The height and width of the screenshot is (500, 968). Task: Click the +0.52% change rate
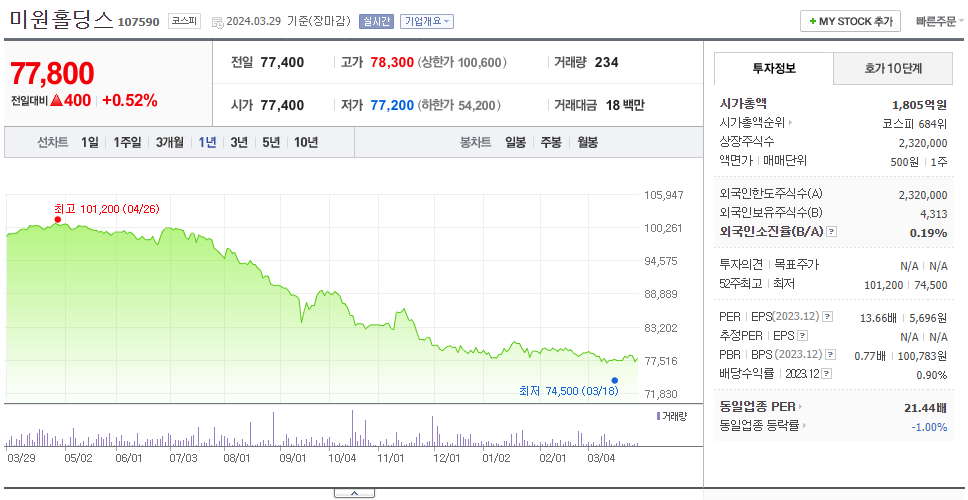click(x=130, y=101)
